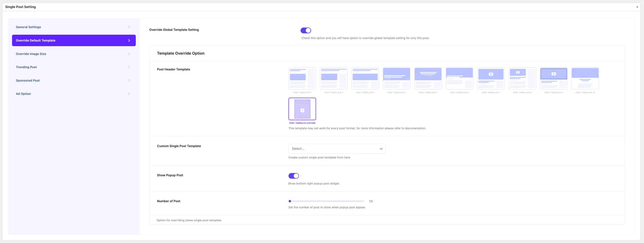Screen dimensions: 644x243
Task: Select Post Template 9 layout
Action: pyautogui.click(x=554, y=78)
